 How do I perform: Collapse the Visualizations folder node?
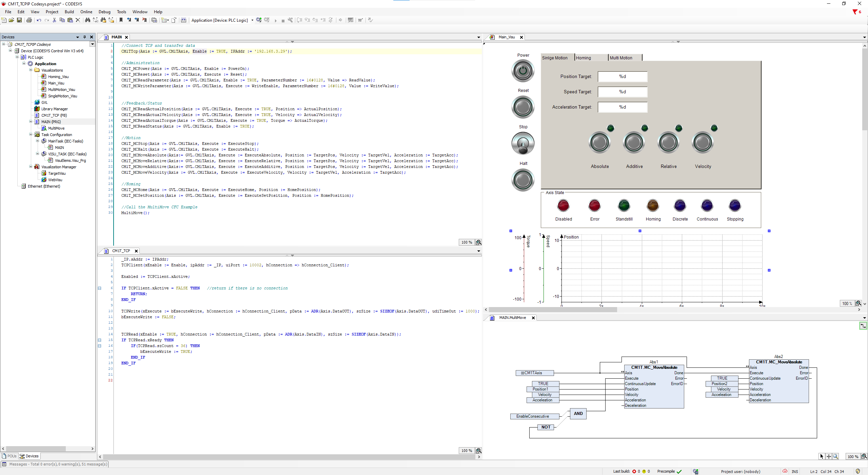(31, 70)
